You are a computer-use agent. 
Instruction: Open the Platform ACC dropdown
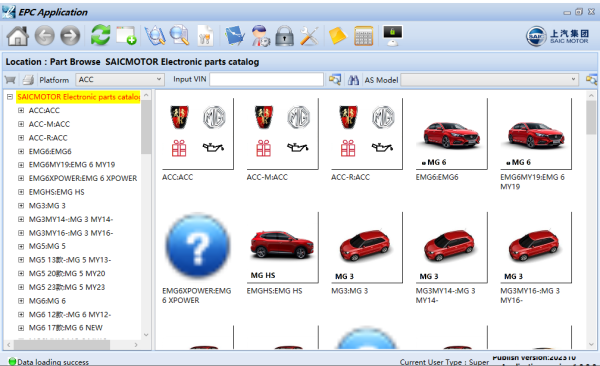click(x=120, y=80)
